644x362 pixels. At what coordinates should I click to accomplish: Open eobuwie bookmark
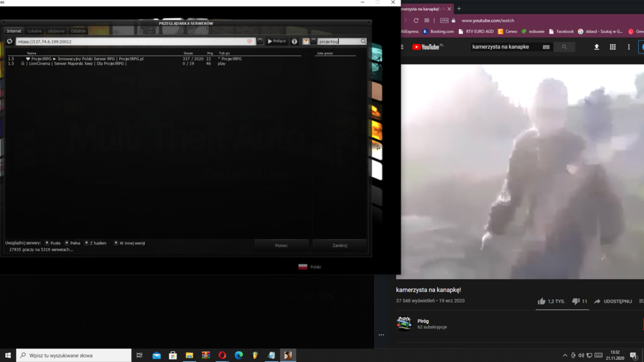pos(533,32)
